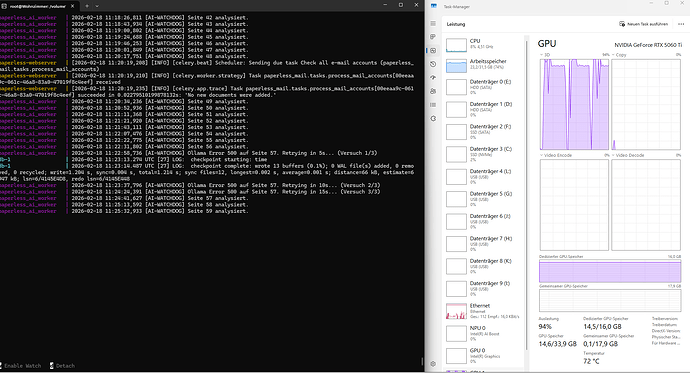The image size is (690, 373).
Task: Select Datenträger 9 (I:) entry
Action: point(484,289)
